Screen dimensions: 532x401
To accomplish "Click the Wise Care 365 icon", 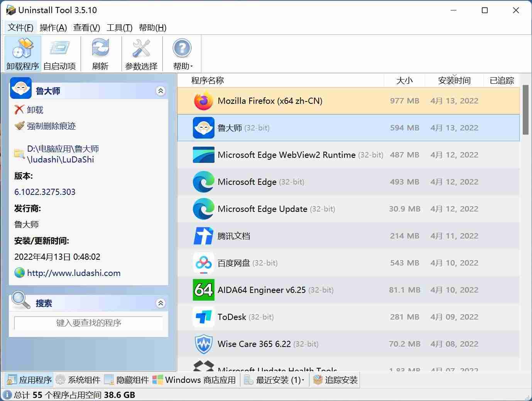I will click(203, 344).
